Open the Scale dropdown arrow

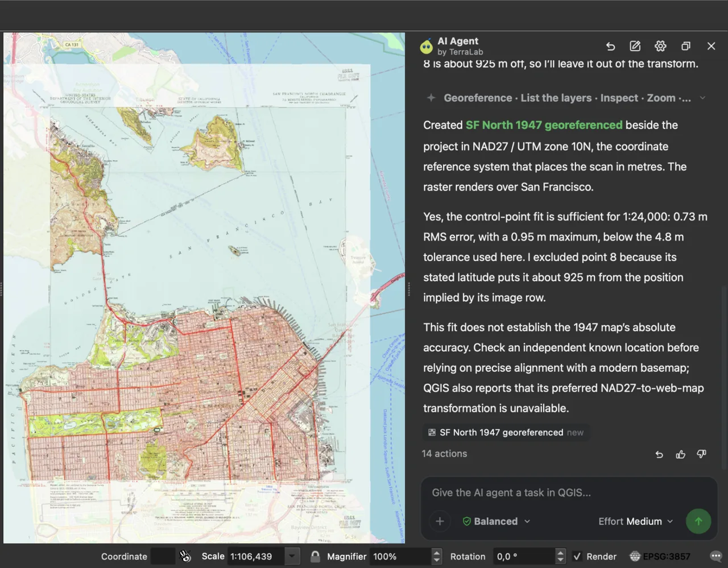292,557
